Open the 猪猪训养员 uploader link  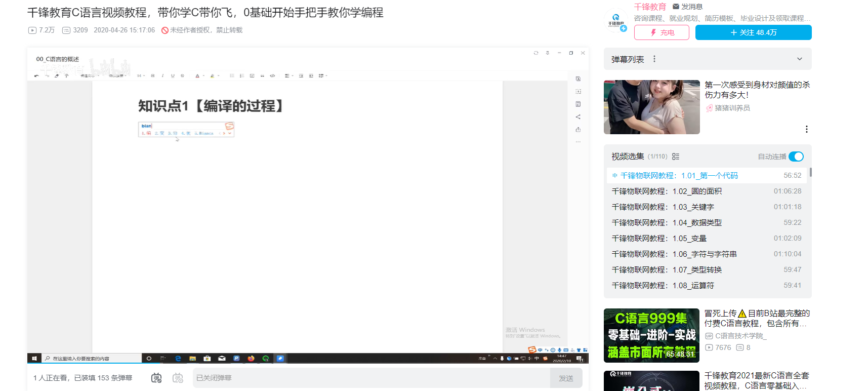pyautogui.click(x=728, y=108)
